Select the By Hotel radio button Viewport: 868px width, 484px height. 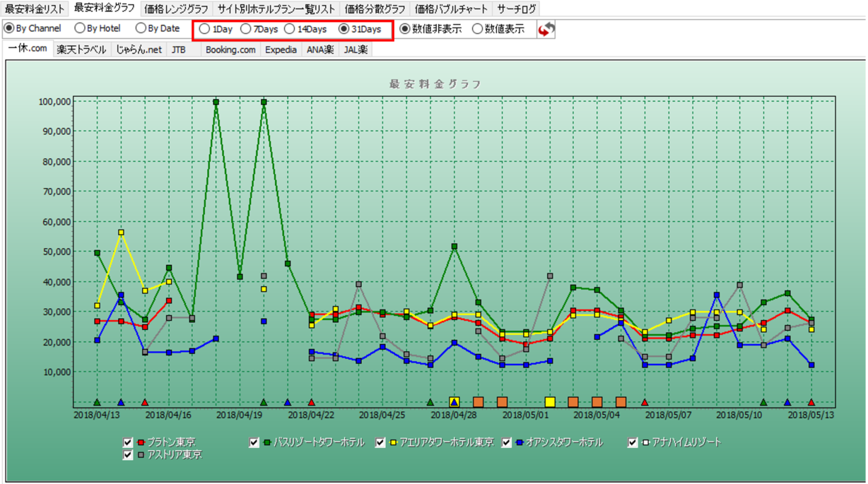(80, 28)
